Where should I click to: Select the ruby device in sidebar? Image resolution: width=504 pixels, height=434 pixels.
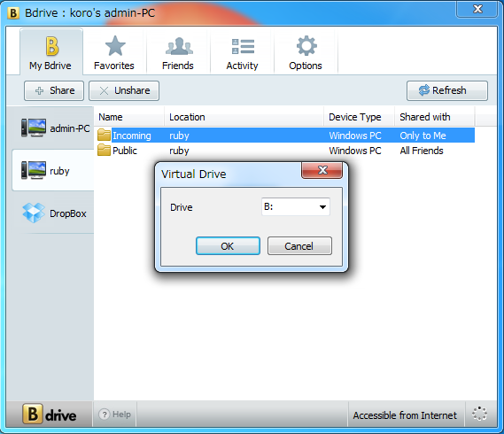[53, 170]
